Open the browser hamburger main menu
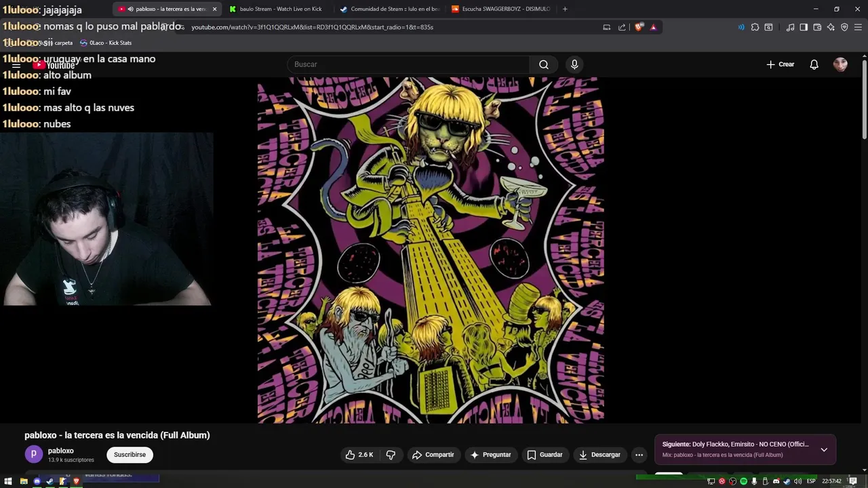This screenshot has height=488, width=868. [x=858, y=27]
